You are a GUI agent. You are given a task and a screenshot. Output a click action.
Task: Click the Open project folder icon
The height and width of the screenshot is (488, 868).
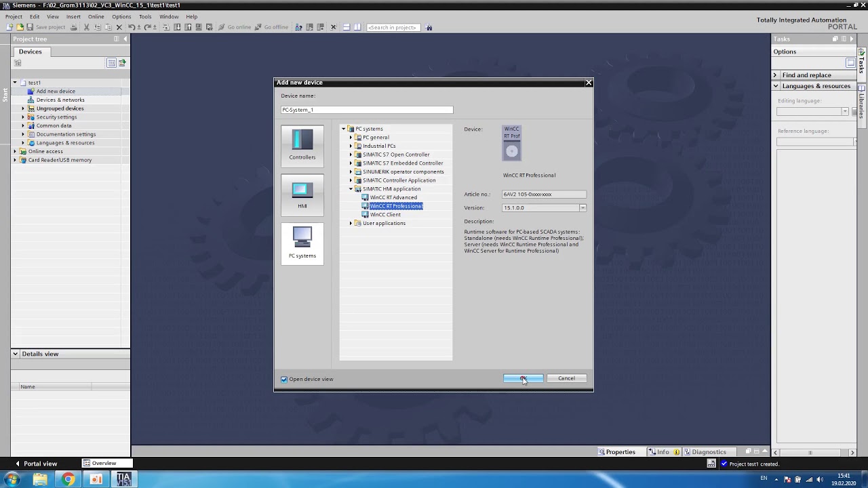pyautogui.click(x=20, y=27)
